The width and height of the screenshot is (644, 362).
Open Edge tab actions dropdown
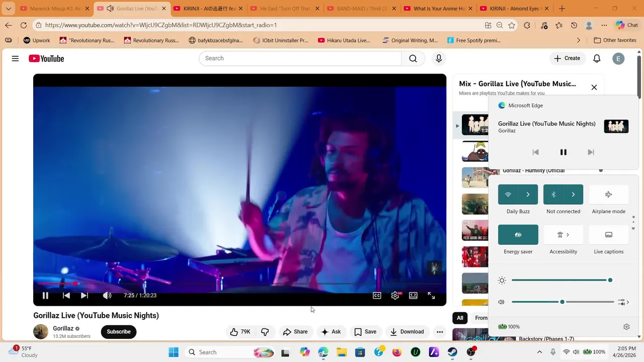pos(8,9)
